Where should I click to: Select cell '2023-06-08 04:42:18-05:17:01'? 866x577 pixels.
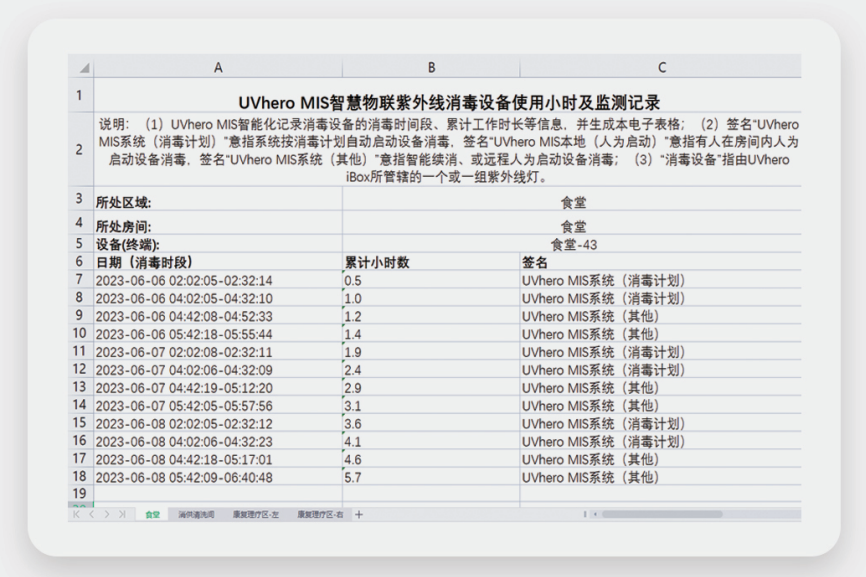tap(218, 459)
